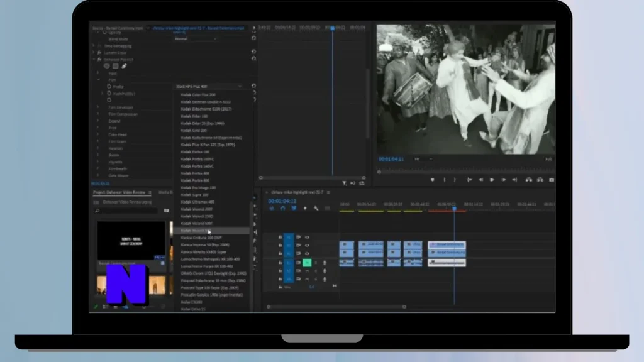Viewport: 644px width, 362px height.
Task: Click the sequence tab in the Timeline panel
Action: (x=297, y=192)
